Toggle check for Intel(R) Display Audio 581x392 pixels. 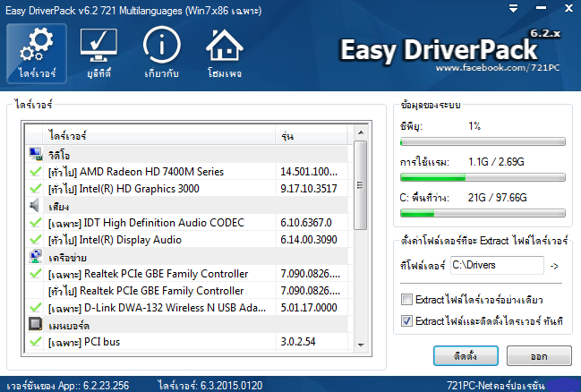coord(36,240)
